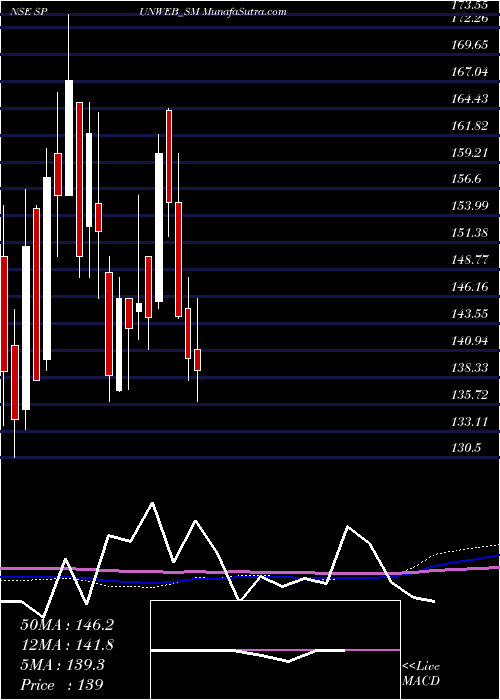Click the 12MA : 141.8 value
Viewport: 500px width, 700px height.
click(67, 645)
